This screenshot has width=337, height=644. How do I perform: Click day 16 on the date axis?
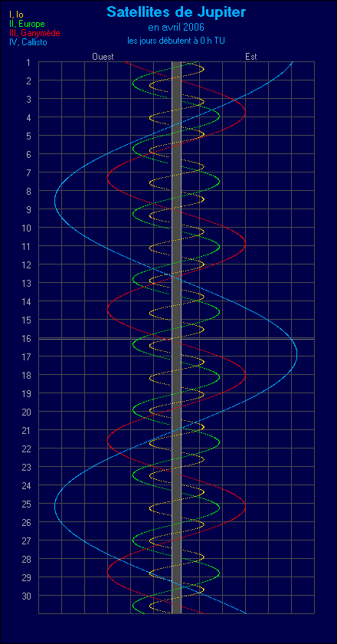(26, 338)
